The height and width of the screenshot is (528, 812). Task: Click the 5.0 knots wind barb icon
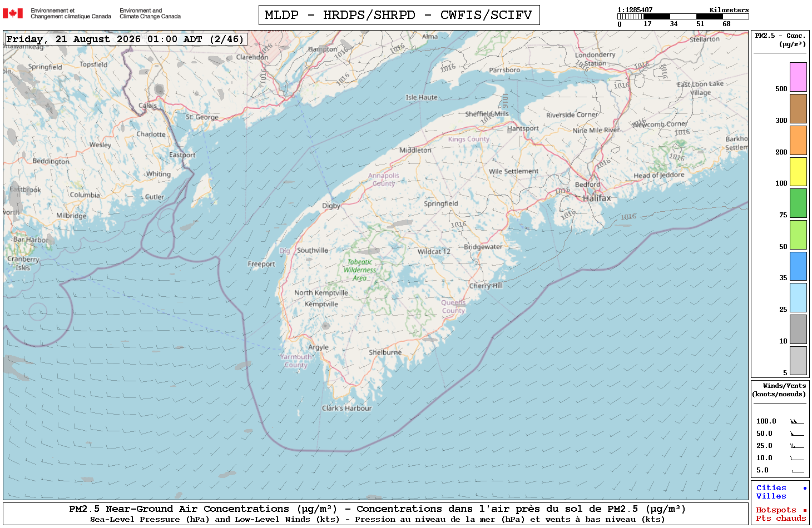pos(798,471)
